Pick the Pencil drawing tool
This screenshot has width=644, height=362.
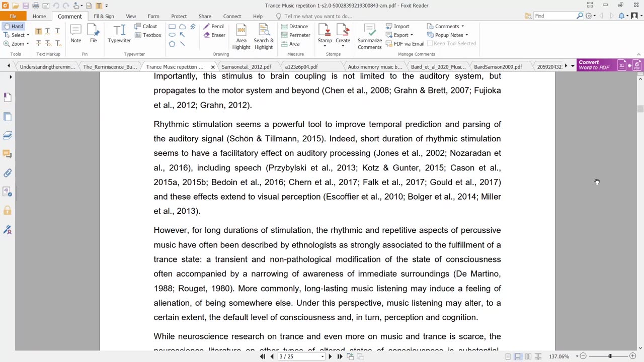(x=214, y=26)
